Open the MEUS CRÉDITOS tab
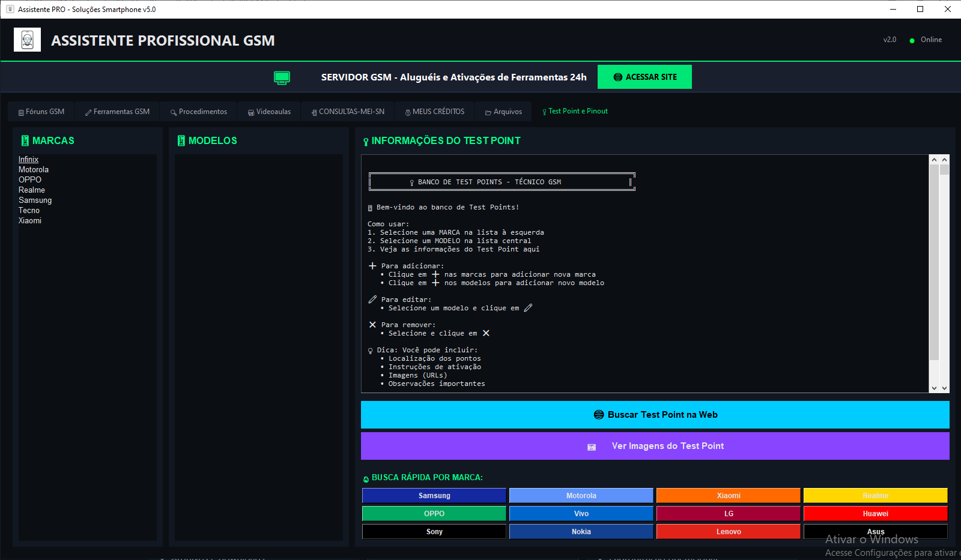The image size is (961, 560). click(x=434, y=112)
